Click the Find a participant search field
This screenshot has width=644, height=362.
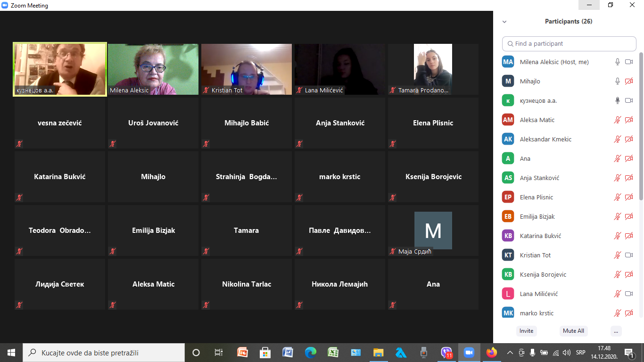(x=569, y=43)
